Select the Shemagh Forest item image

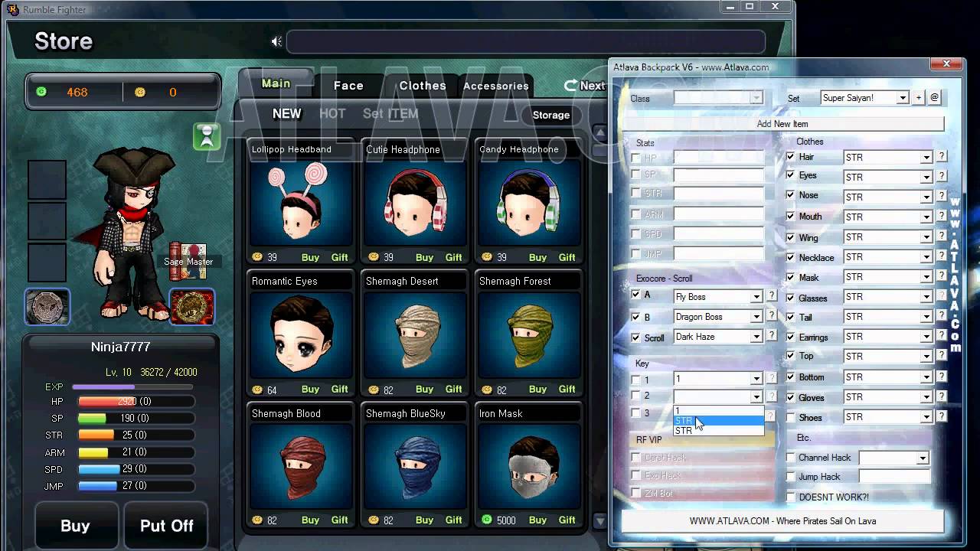528,335
